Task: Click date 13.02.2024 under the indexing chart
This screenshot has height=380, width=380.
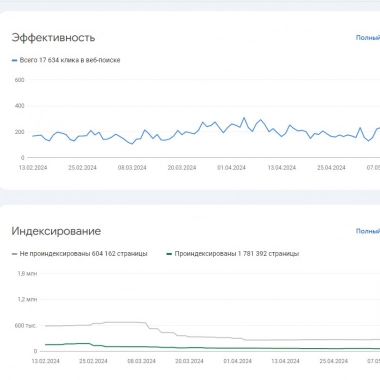Action: pos(45,361)
